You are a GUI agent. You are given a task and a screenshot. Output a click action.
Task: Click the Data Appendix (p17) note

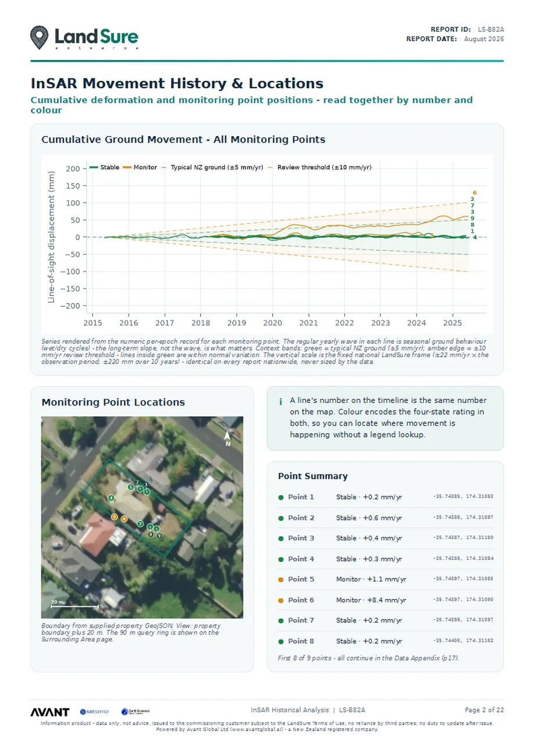coord(369,658)
